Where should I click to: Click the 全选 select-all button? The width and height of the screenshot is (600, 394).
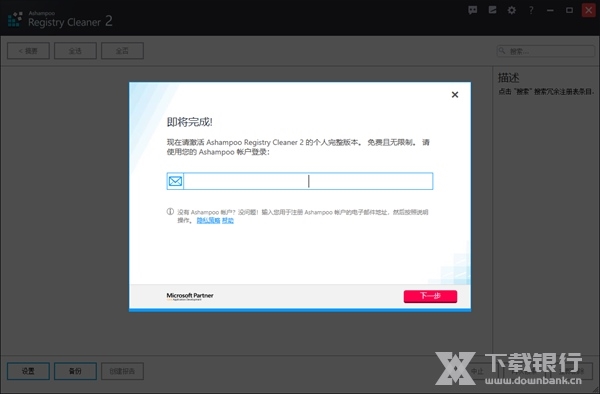point(75,51)
